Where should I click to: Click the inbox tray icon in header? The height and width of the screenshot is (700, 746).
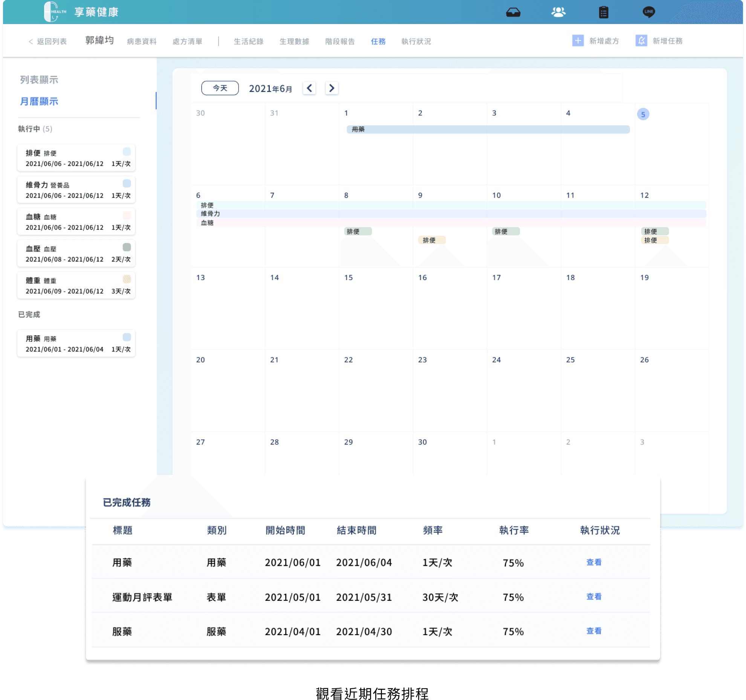click(513, 12)
